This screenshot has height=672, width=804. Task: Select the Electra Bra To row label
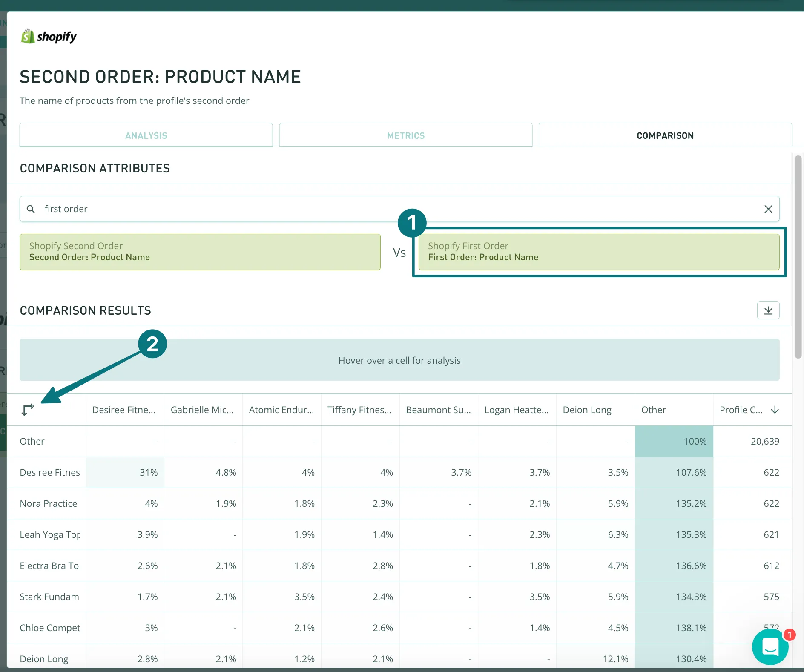click(x=49, y=566)
